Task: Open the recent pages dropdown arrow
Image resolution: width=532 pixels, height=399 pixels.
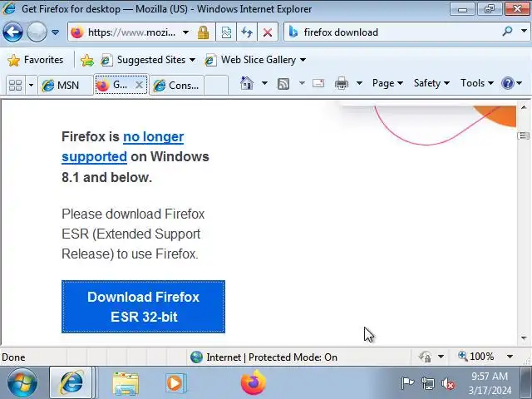Action: pyautogui.click(x=55, y=32)
